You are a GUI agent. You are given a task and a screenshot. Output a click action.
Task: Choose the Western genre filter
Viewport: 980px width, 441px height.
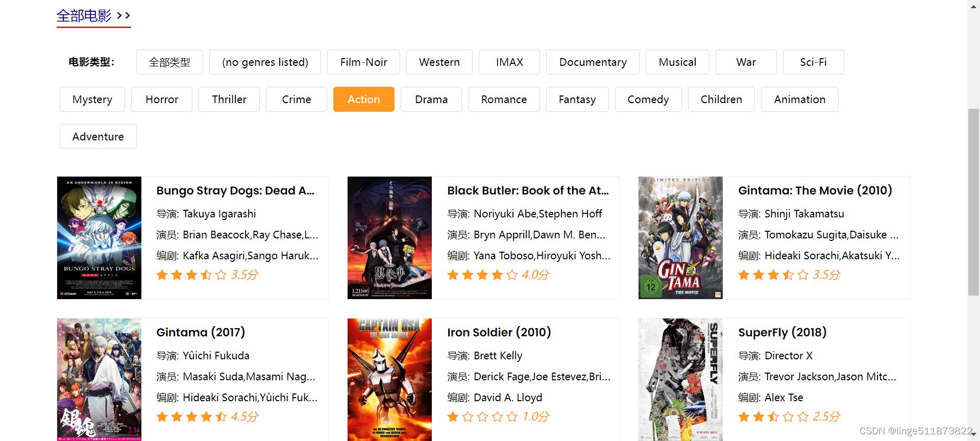coord(439,62)
